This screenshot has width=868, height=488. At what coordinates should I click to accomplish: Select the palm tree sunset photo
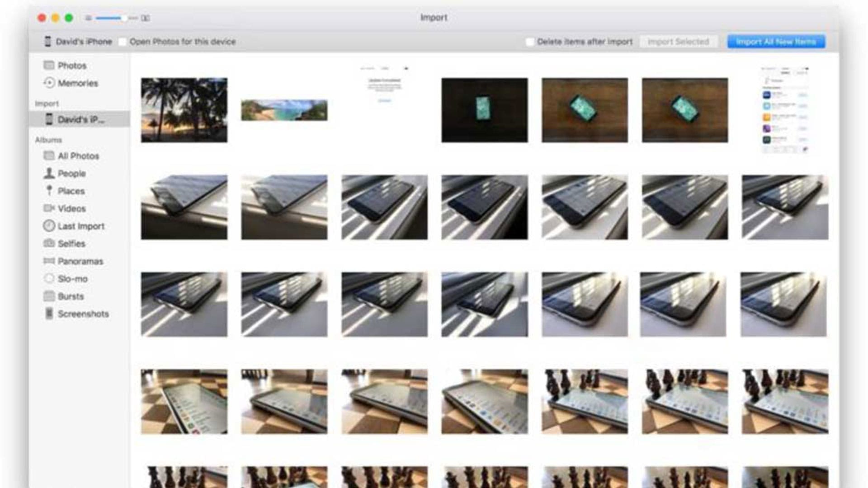click(184, 110)
